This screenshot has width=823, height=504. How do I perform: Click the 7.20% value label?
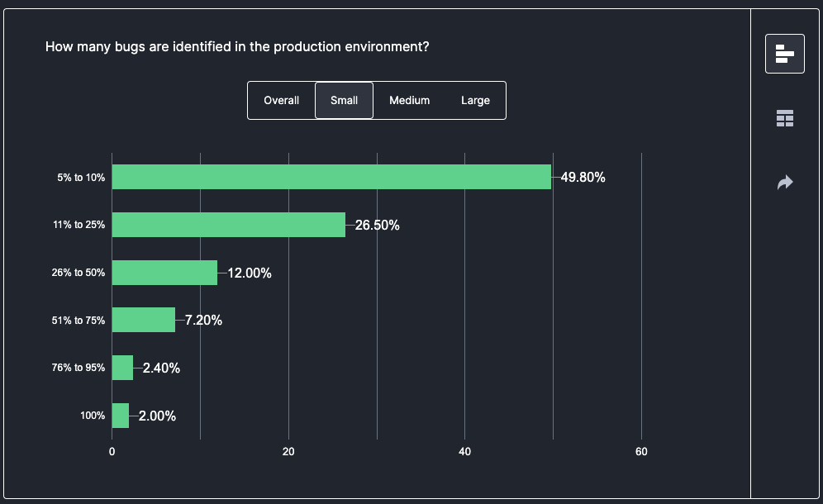[x=203, y=320]
